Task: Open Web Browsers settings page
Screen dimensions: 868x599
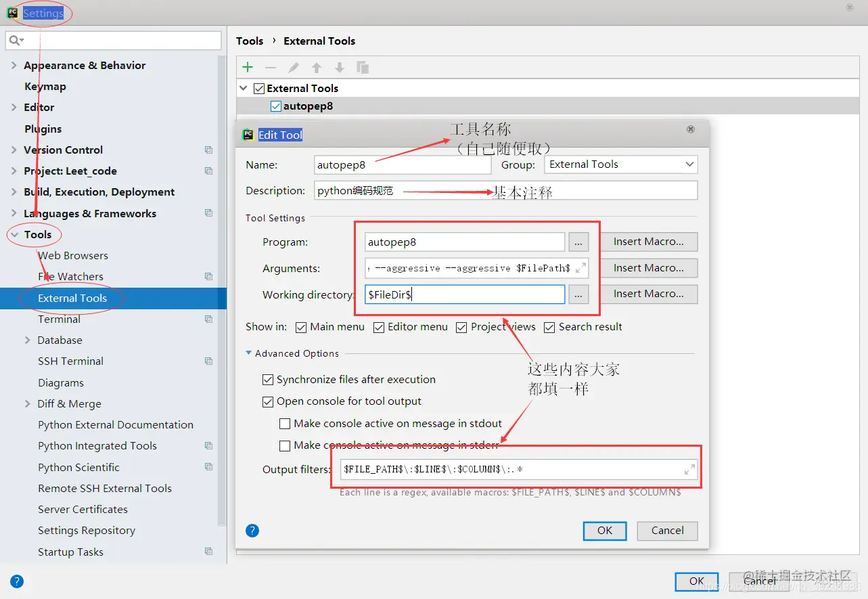Action: coord(73,256)
